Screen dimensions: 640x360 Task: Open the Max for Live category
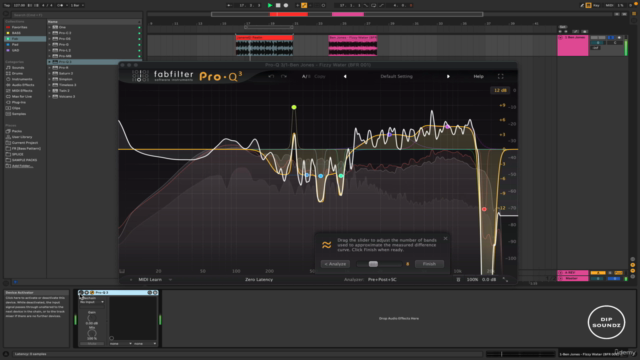[22, 96]
